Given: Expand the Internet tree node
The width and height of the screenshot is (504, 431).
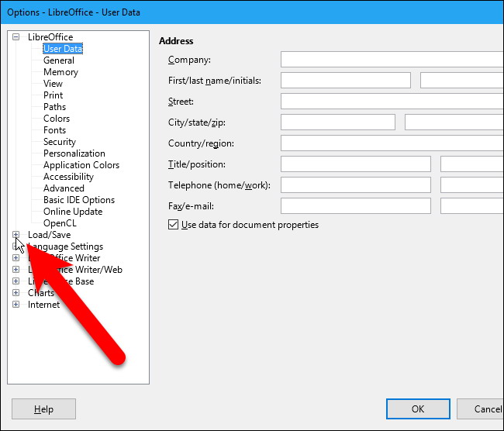Looking at the screenshot, I should 16,305.
